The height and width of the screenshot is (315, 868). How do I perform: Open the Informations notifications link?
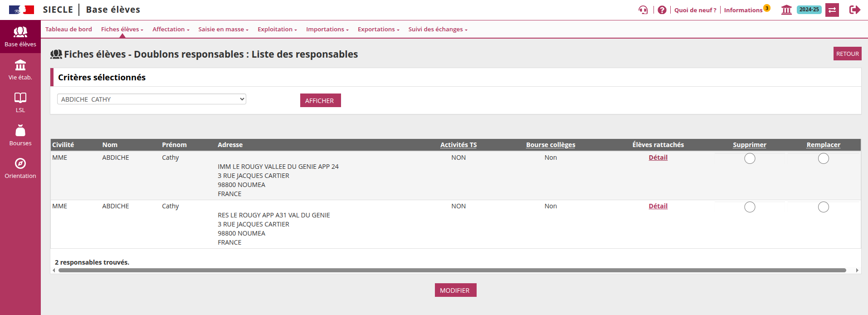(743, 10)
